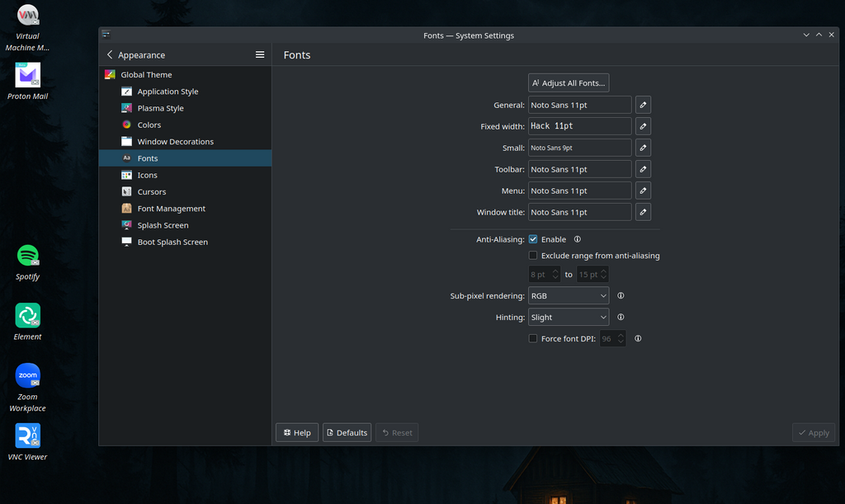Show info for Anti-Aliasing Enable option
The width and height of the screenshot is (845, 504).
[577, 239]
